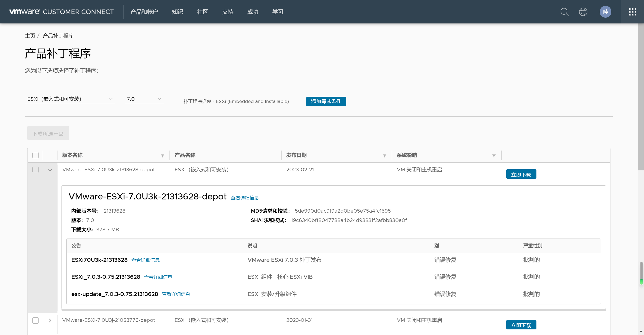The image size is (644, 335).
Task: Select the SHA1 checksum value 19c6340bff…
Action: tap(349, 220)
